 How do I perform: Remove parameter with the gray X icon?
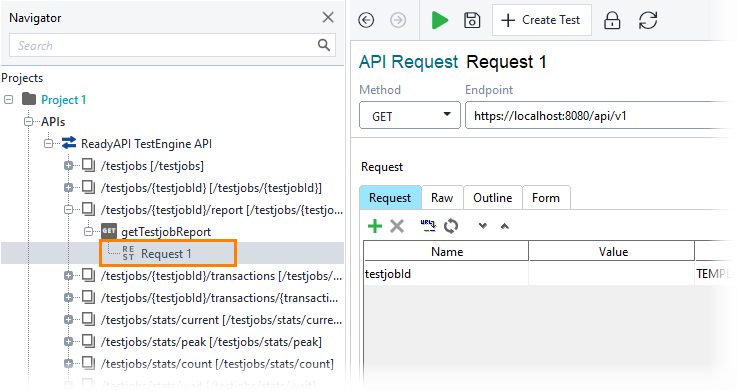tap(397, 226)
